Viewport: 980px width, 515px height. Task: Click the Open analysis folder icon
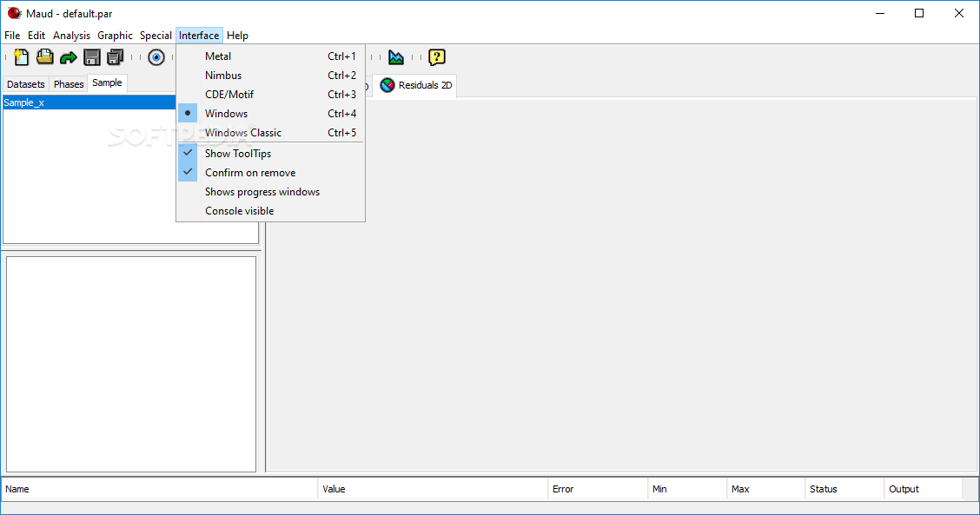click(x=45, y=57)
